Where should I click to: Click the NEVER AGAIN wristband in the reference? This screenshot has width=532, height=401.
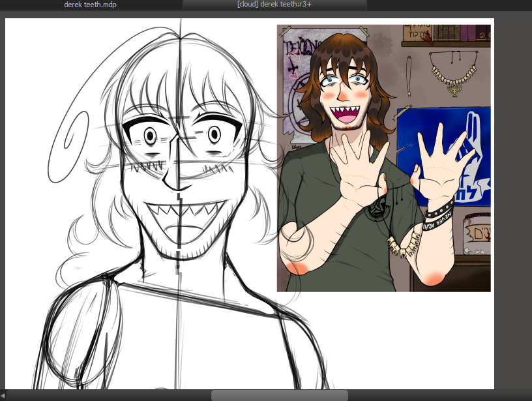(x=439, y=216)
